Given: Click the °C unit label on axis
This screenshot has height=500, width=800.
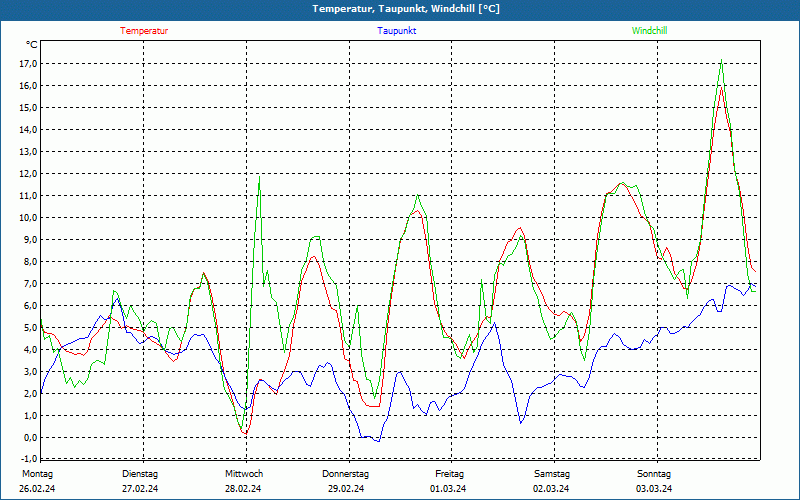Looking at the screenshot, I should point(32,45).
